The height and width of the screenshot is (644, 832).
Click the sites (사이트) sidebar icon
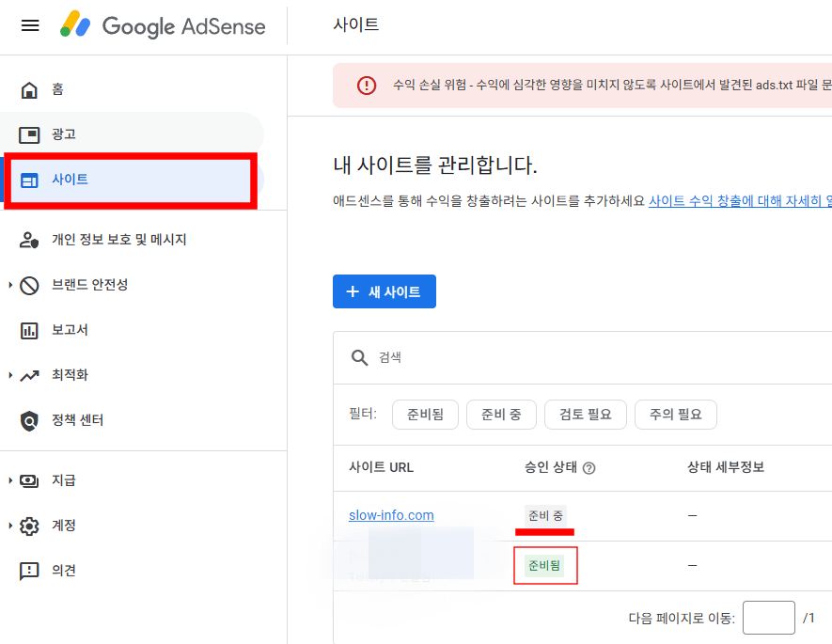(29, 181)
